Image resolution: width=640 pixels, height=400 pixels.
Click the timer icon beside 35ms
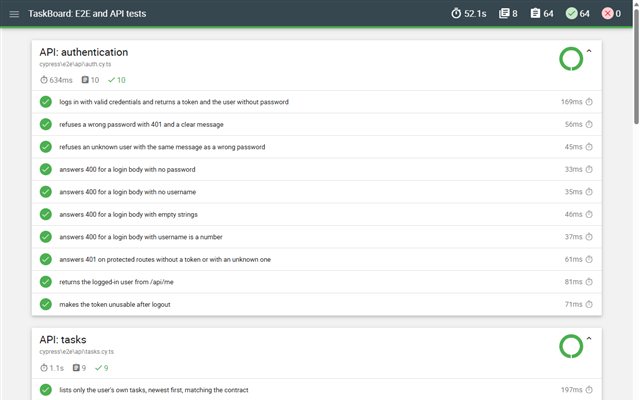coord(589,191)
